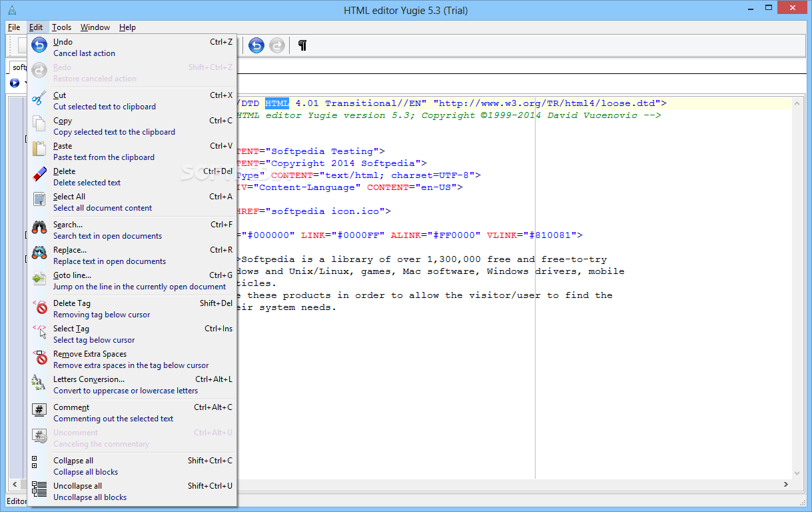Click horizontal scrollbar right arrow
The height and width of the screenshot is (512, 812).
pyautogui.click(x=786, y=485)
